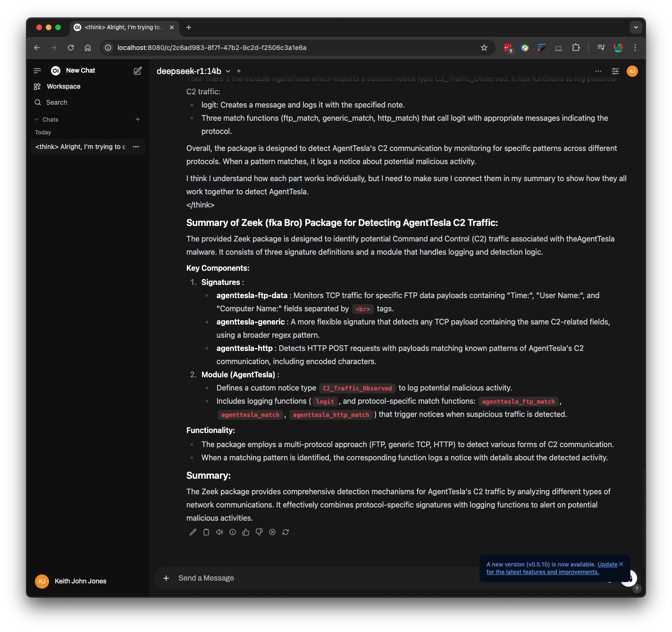Open the generation info icon
This screenshot has width=672, height=632.
pos(233,532)
